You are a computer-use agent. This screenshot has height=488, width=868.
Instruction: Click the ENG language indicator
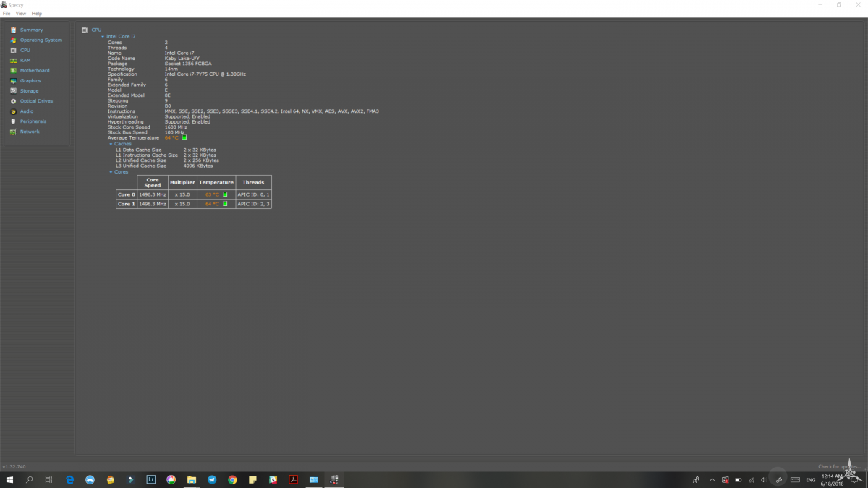click(x=811, y=480)
